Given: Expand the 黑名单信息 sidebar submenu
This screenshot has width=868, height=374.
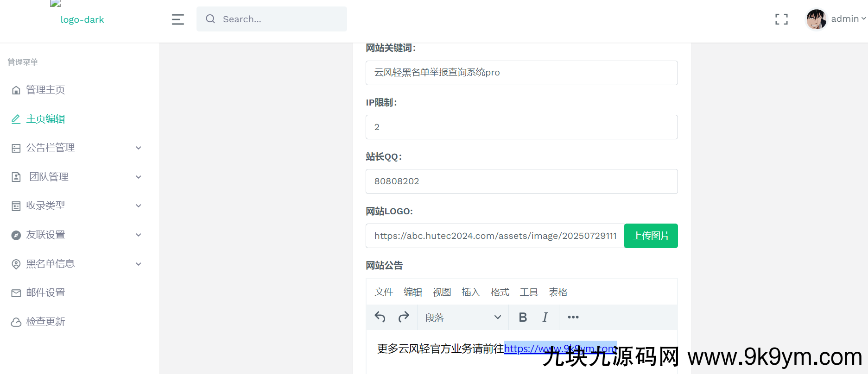Looking at the screenshot, I should tap(76, 264).
